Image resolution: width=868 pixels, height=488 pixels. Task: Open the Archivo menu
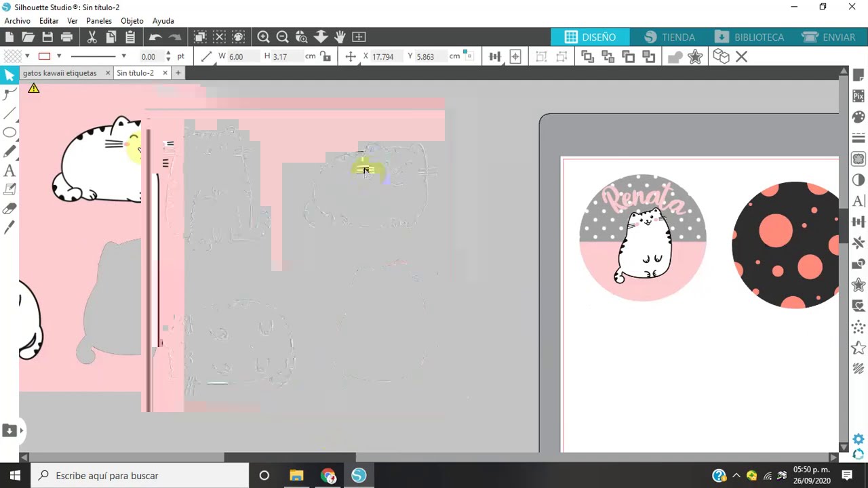click(x=17, y=21)
